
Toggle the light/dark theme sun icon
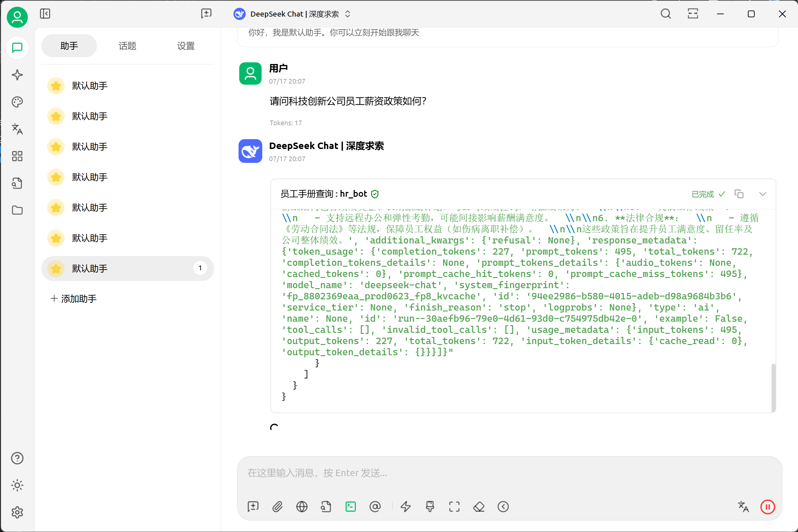tap(17, 486)
